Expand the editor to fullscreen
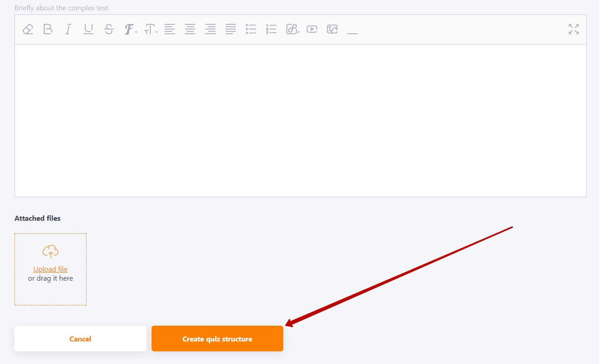599x364 pixels. (574, 29)
